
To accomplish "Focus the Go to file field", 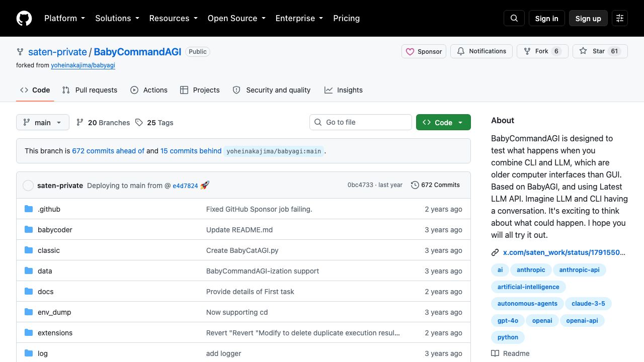I will [361, 122].
